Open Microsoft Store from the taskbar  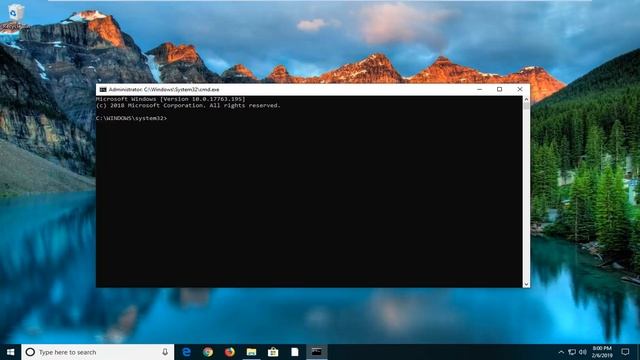coord(273,352)
